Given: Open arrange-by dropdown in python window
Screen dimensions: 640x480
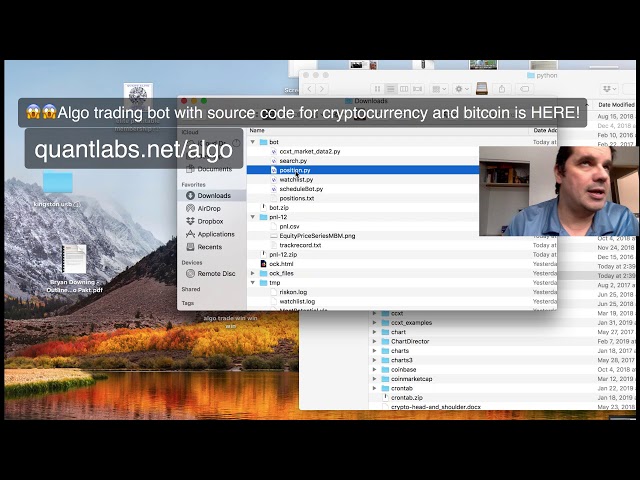Looking at the screenshot, I should [439, 89].
